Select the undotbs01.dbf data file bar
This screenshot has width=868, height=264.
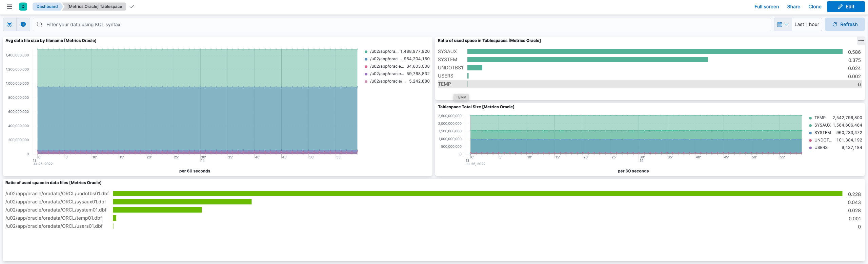click(478, 194)
